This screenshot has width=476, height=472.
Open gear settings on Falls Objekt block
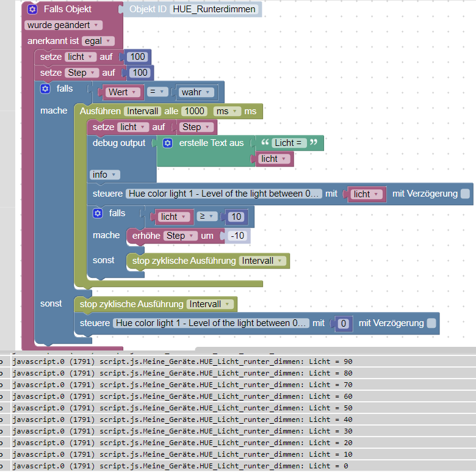[32, 9]
